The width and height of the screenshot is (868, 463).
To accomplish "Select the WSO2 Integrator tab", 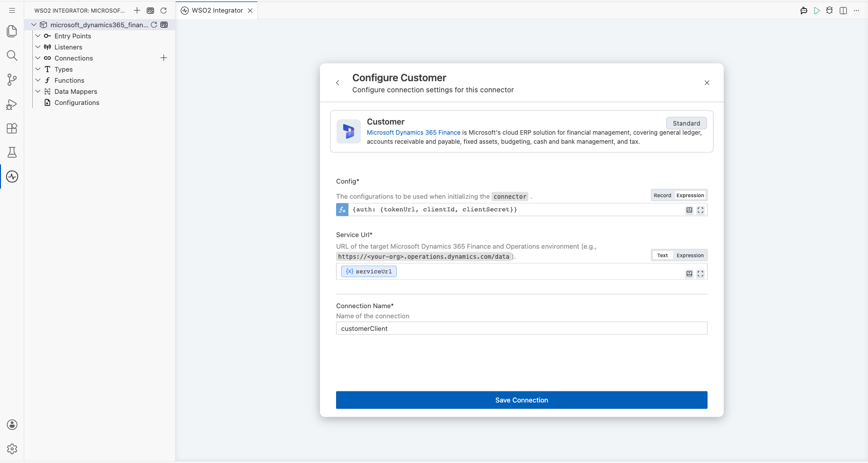I will click(x=217, y=11).
